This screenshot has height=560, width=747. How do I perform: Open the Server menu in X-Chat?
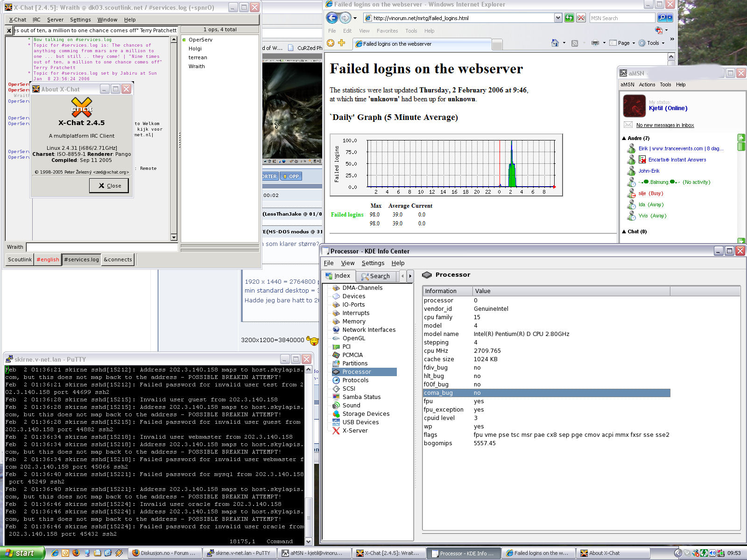55,20
